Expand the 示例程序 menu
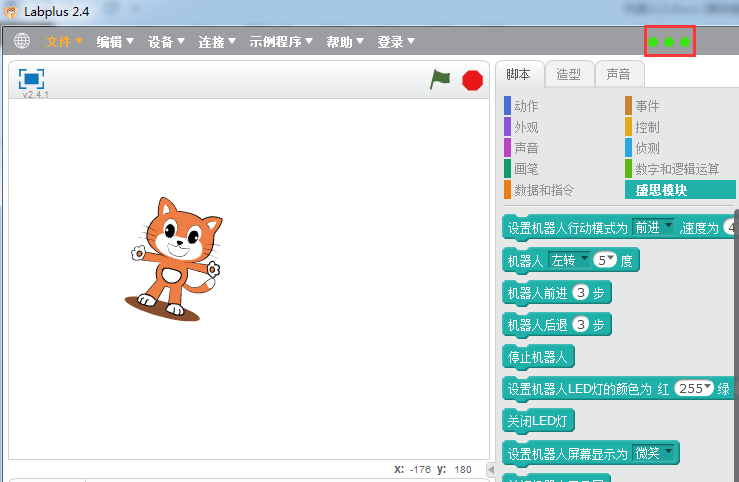 pos(281,41)
